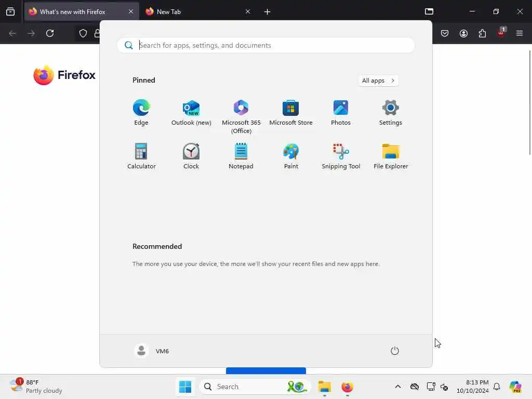Open Microsoft Store app
Screen dimensions: 532x399
click(291, 113)
